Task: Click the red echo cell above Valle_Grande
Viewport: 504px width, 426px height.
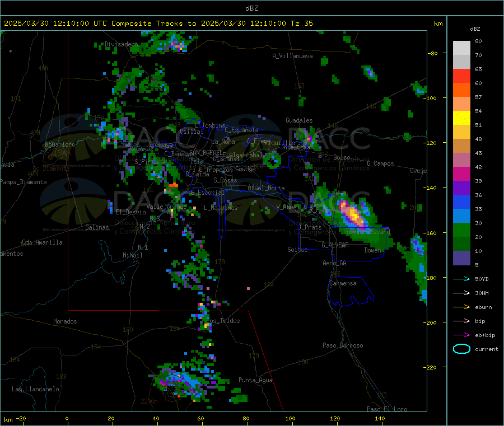Action: [173, 185]
